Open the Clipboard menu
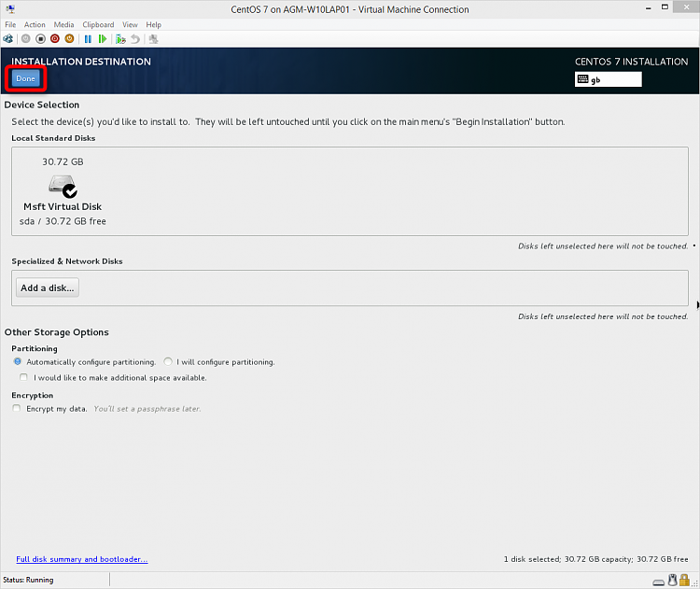This screenshot has height=589, width=700. [98, 24]
